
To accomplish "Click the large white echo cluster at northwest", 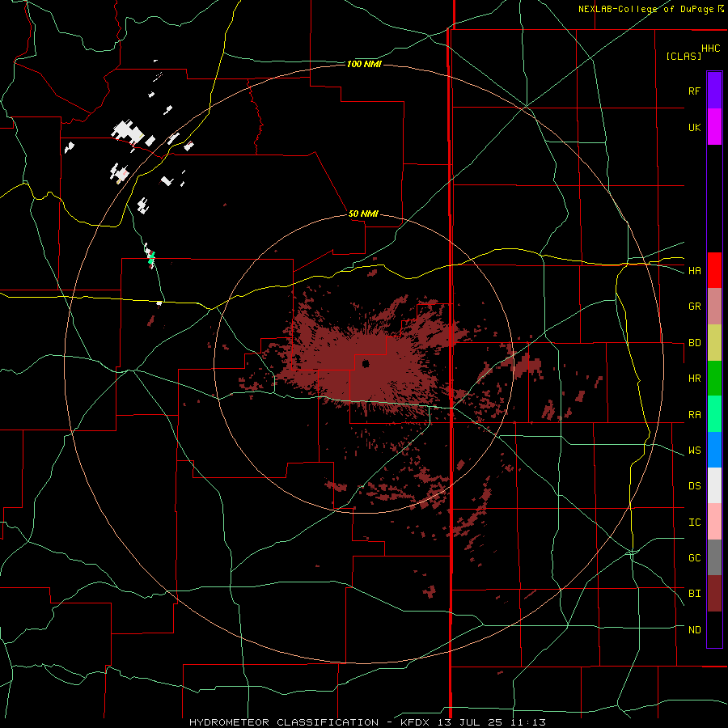I will pos(128,130).
